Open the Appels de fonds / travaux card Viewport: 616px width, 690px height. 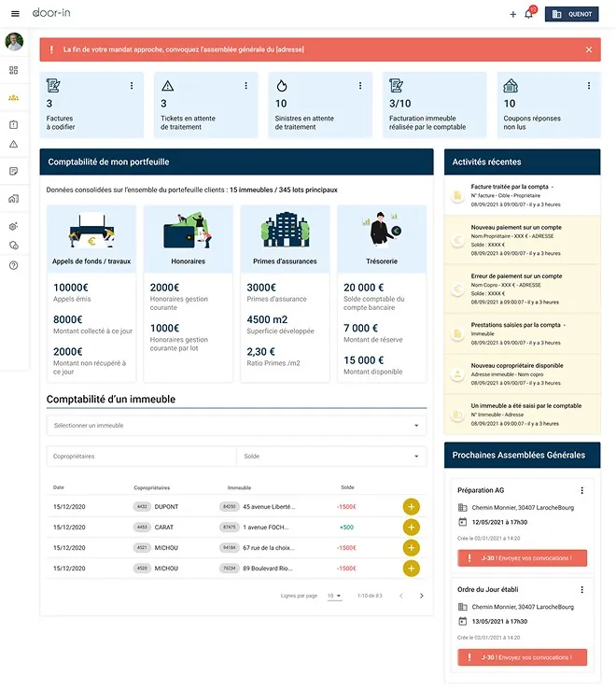click(91, 294)
